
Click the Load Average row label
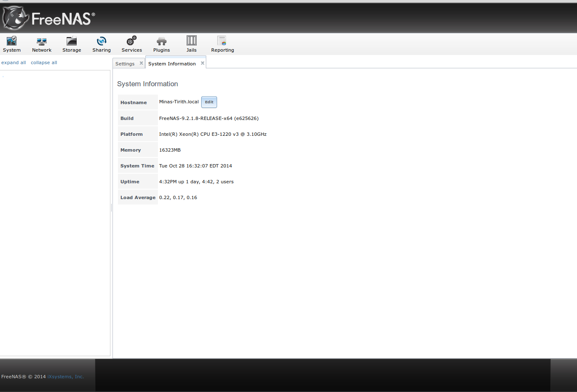[138, 197]
